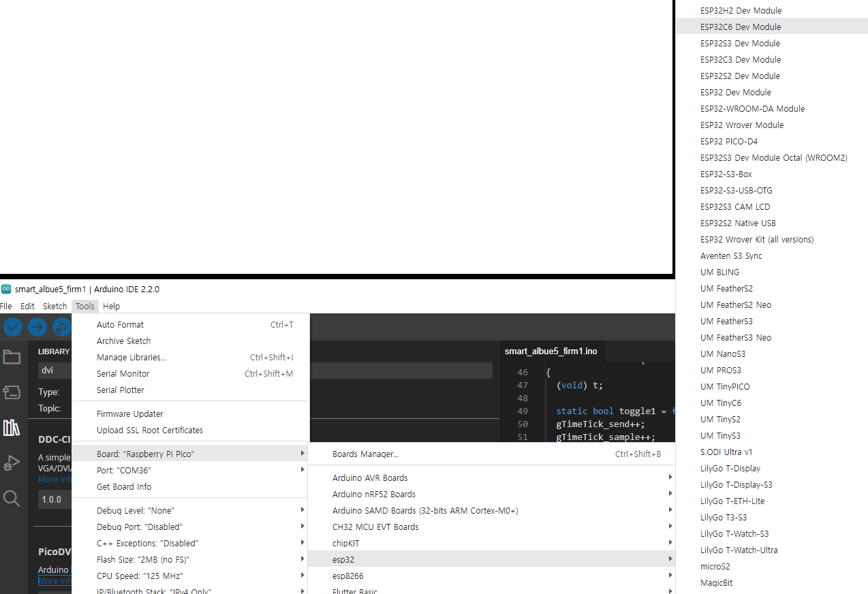
Task: Click the Upload arrow button
Action: coord(37,327)
